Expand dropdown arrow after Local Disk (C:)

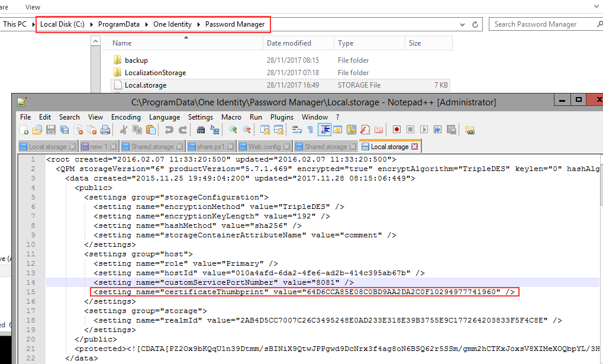click(92, 24)
